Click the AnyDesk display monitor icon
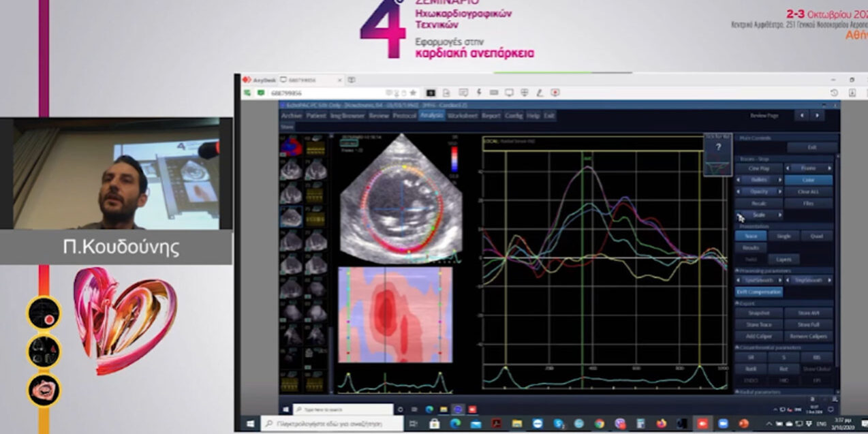The width and height of the screenshot is (868, 434). pyautogui.click(x=509, y=93)
